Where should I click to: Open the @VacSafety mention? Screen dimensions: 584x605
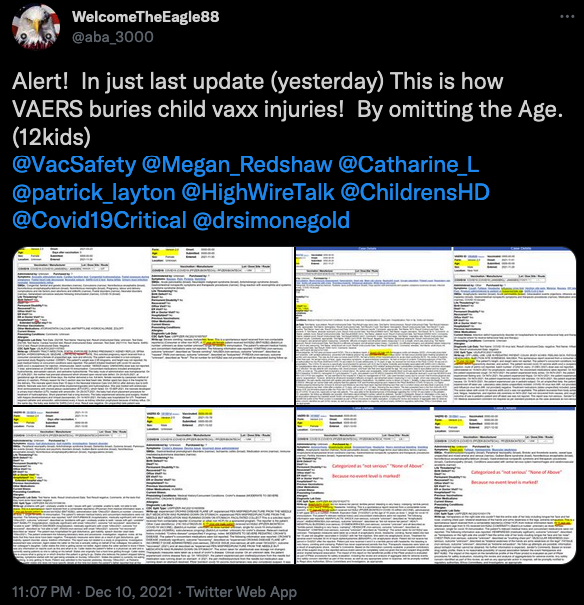[x=74, y=165]
